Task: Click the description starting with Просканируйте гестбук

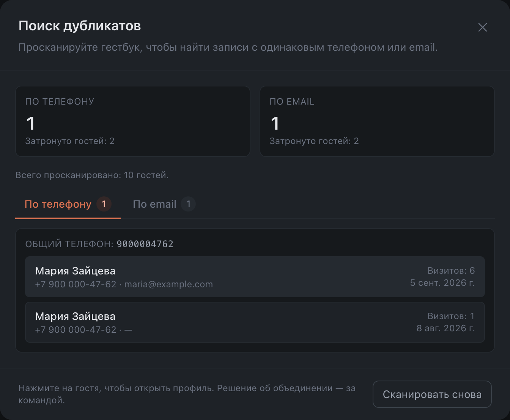Action: (228, 47)
